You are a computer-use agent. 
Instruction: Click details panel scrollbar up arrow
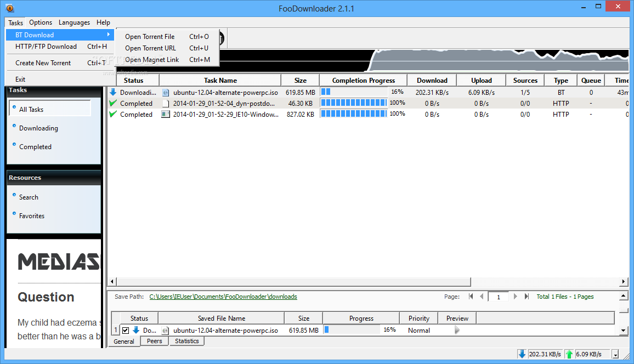pos(623,297)
